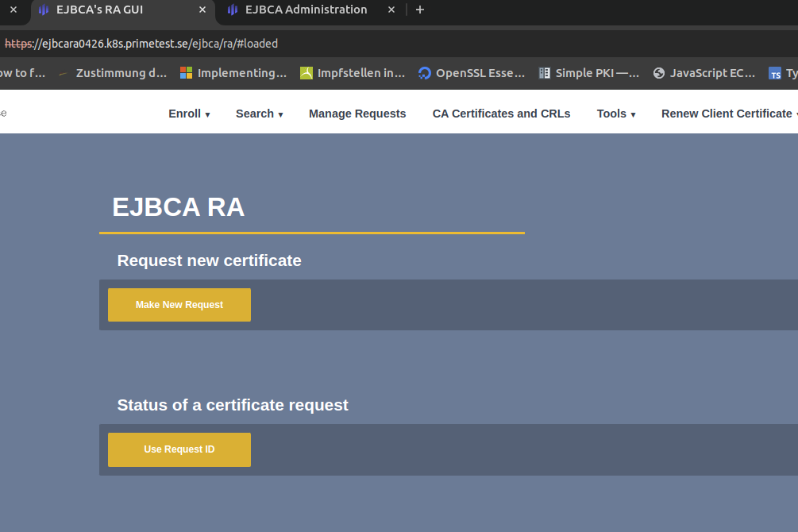The image size is (798, 532).
Task: Switch to the EJBCA Administration tab
Action: [x=306, y=10]
